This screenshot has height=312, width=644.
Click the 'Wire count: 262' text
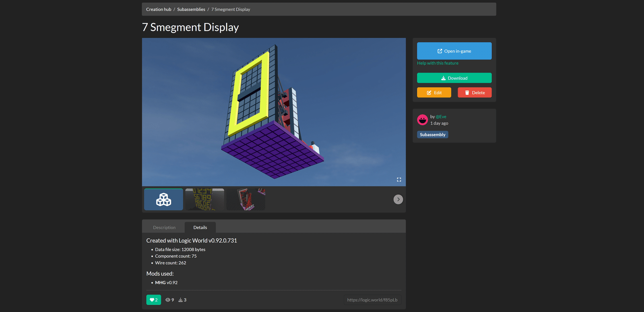click(171, 263)
